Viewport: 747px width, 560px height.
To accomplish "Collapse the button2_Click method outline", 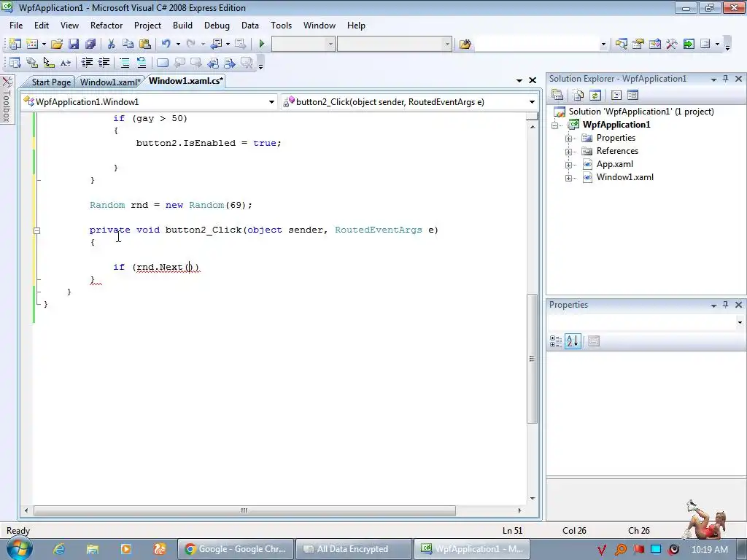I will 37,230.
